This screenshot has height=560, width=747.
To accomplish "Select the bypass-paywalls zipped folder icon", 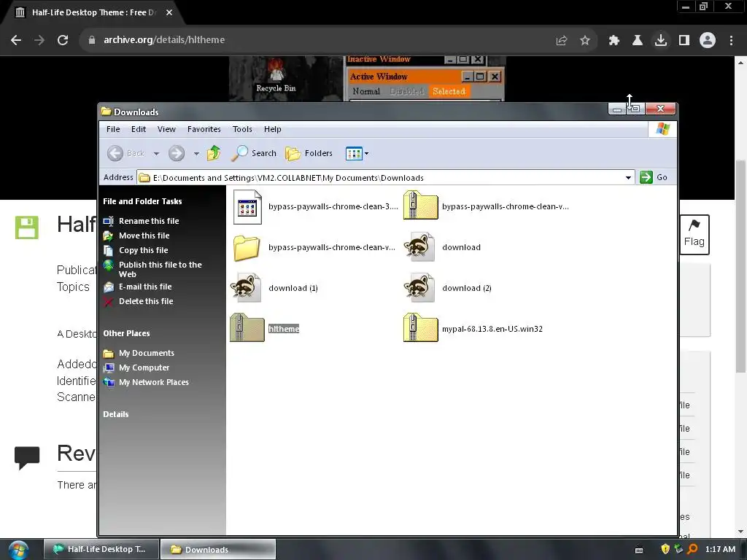I will (420, 206).
